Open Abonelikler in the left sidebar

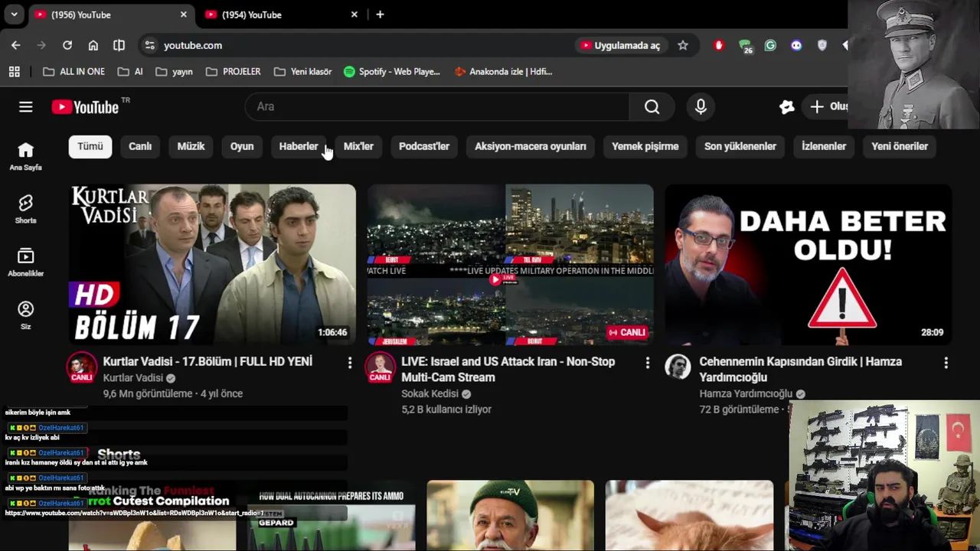26,262
